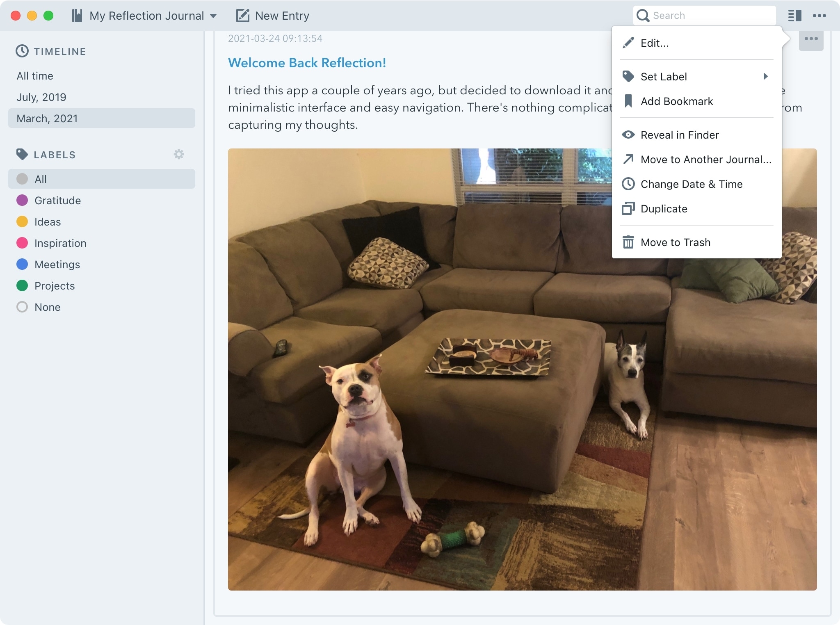Image resolution: width=840 pixels, height=625 pixels.
Task: Select All labels filter in sidebar
Action: coord(102,178)
